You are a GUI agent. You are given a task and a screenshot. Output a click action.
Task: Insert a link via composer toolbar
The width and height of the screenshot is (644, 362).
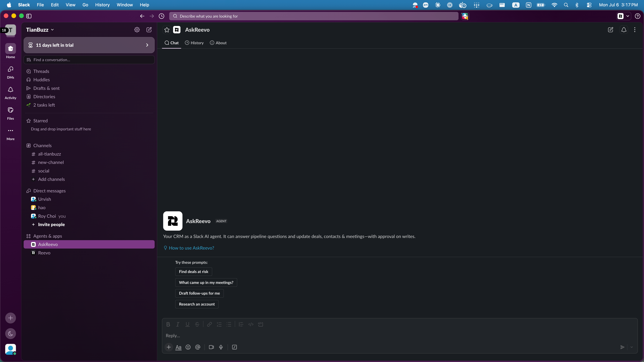point(209,324)
